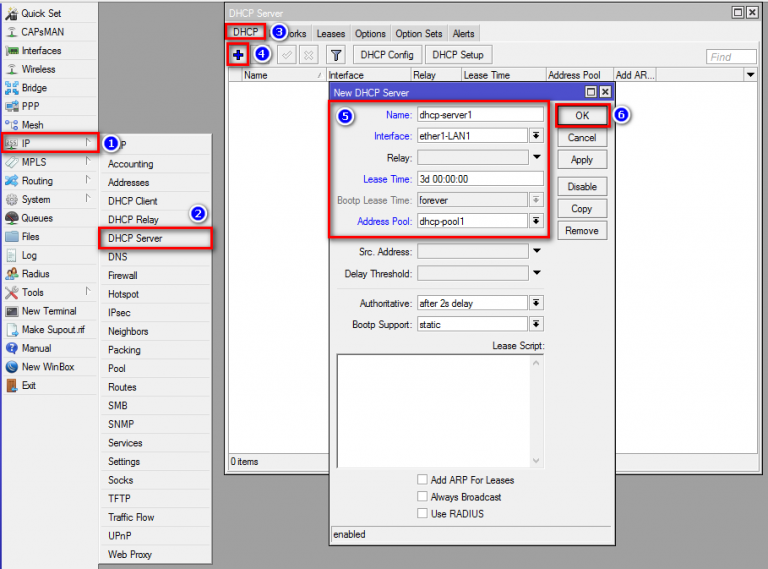The width and height of the screenshot is (768, 569).
Task: Open Quick Set from sidebar
Action: pos(40,13)
